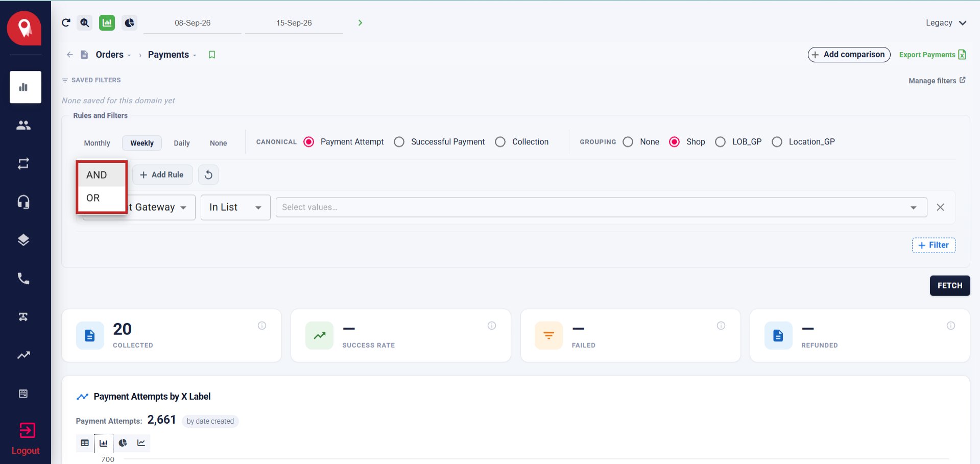Set grouping to Shop
The width and height of the screenshot is (980, 464).
pyautogui.click(x=674, y=142)
